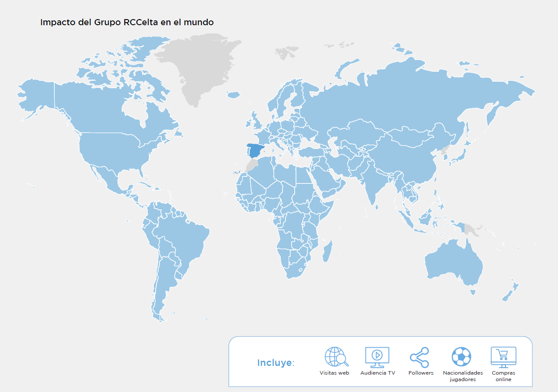The height and width of the screenshot is (392, 558).
Task: Select Spain highlighted in dark blue
Action: coord(255,150)
